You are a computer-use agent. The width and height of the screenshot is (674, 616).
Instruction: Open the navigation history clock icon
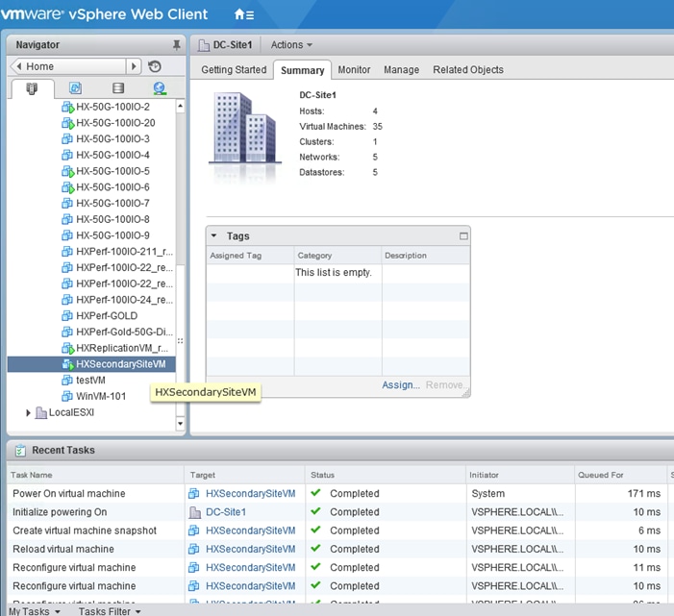click(155, 66)
